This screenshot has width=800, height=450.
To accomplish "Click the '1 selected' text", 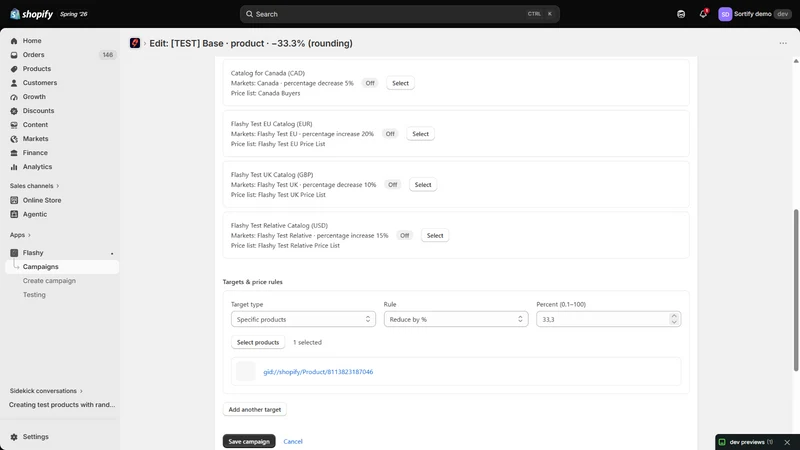I will click(307, 342).
